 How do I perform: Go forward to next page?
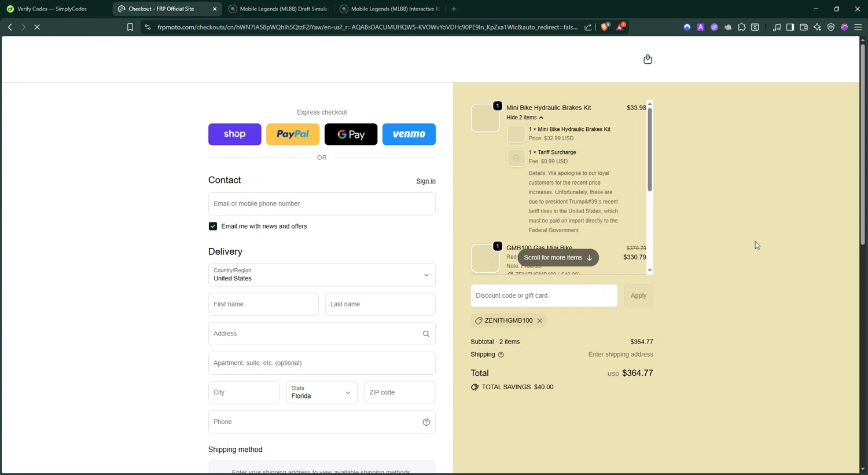tap(23, 27)
